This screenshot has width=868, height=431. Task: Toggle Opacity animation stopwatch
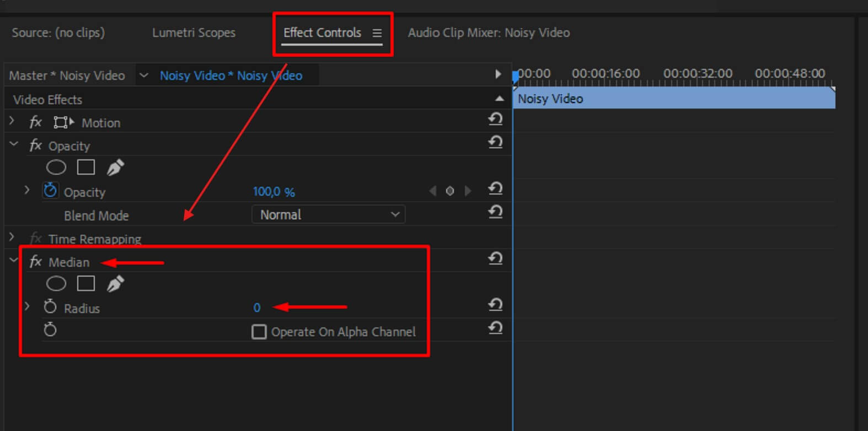point(50,190)
